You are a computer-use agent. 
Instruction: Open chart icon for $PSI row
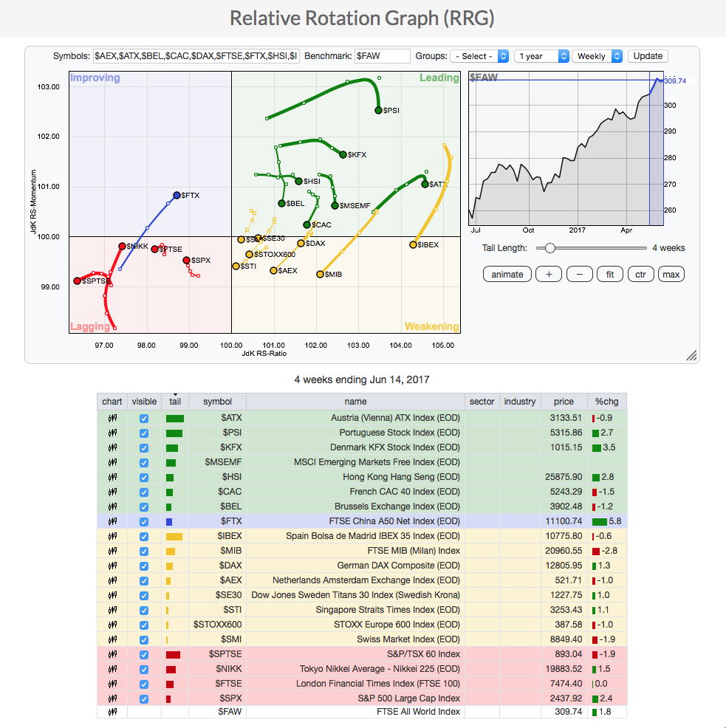[112, 433]
